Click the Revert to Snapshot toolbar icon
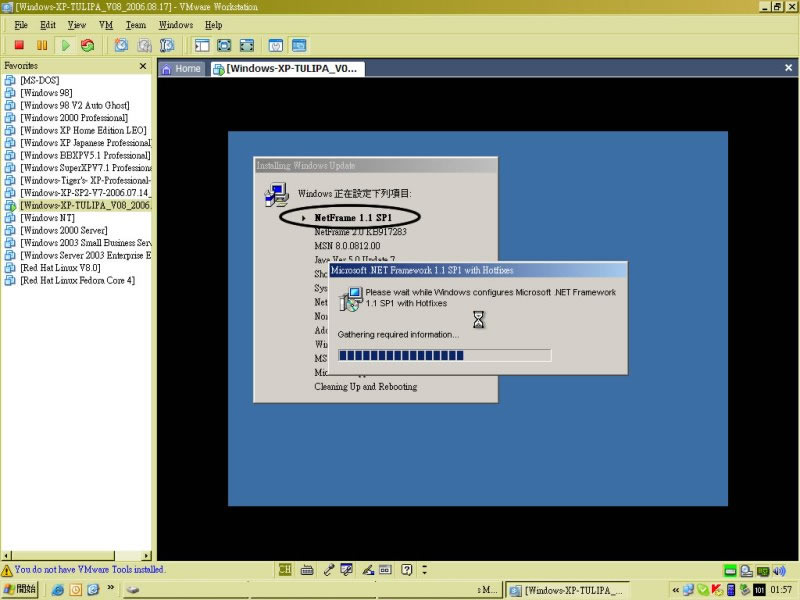 pyautogui.click(x=144, y=45)
